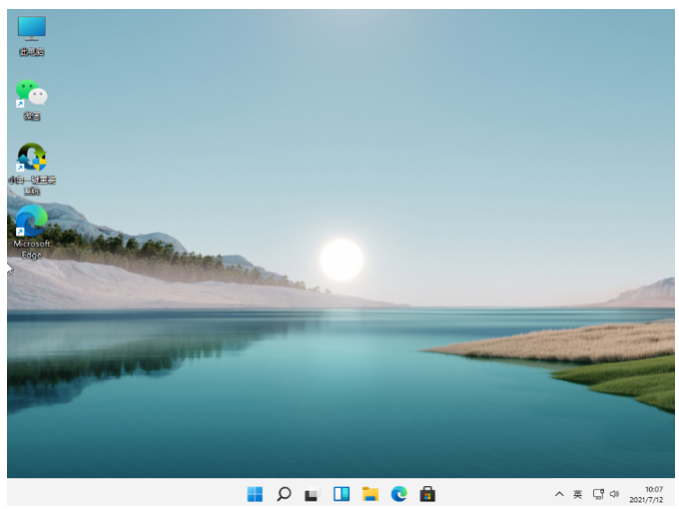This screenshot has height=509, width=679.
Task: Select the Xiaobai one-click reinstall shortcut
Action: pyautogui.click(x=31, y=158)
